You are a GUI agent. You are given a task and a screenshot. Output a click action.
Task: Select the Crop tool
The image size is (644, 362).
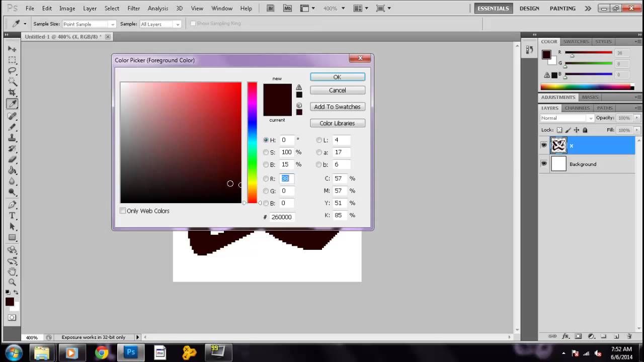(x=13, y=93)
